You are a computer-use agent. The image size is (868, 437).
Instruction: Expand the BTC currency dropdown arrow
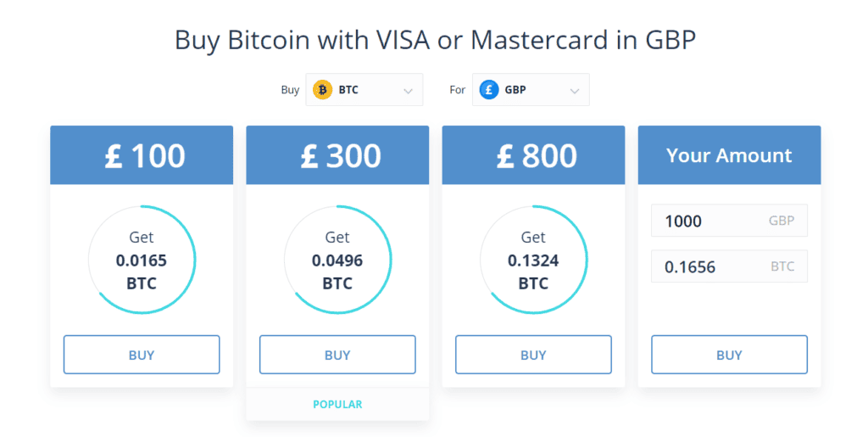[x=408, y=91]
